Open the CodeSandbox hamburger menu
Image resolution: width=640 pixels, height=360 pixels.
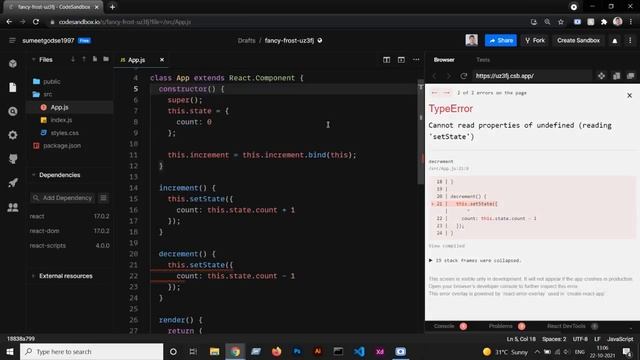pos(12,40)
